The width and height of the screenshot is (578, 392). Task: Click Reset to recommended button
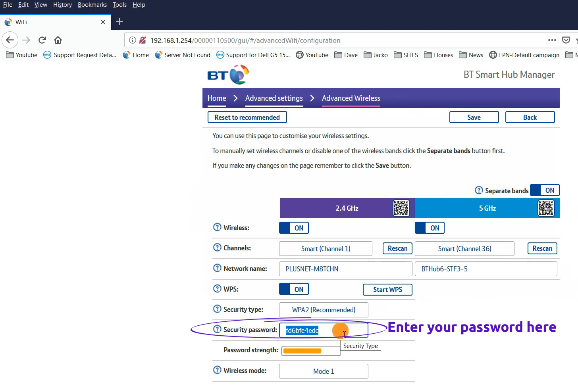click(247, 117)
